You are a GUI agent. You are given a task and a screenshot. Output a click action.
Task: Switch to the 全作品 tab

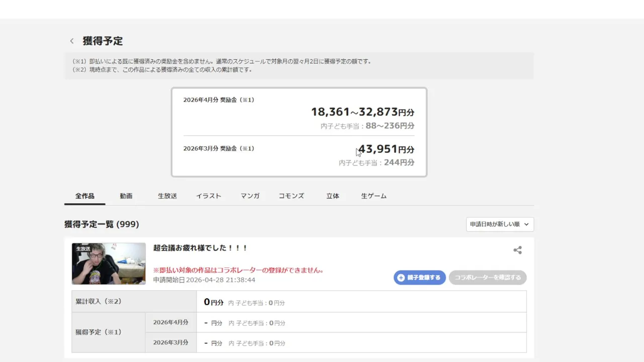(85, 196)
